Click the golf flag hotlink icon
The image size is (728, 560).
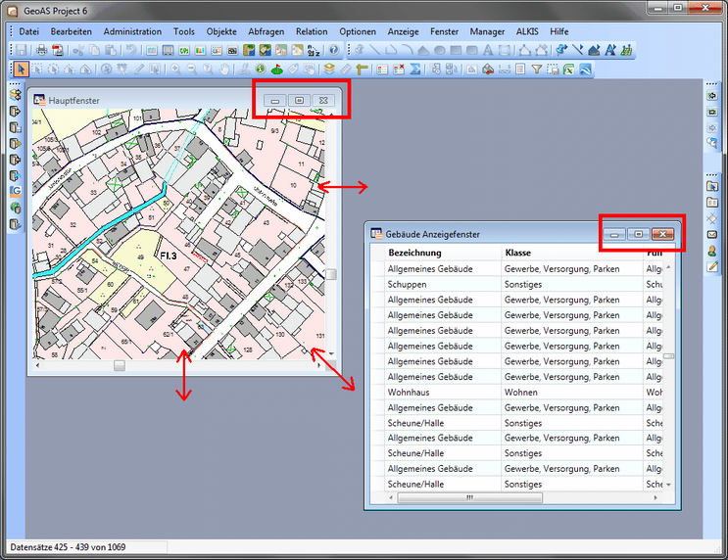pos(276,70)
